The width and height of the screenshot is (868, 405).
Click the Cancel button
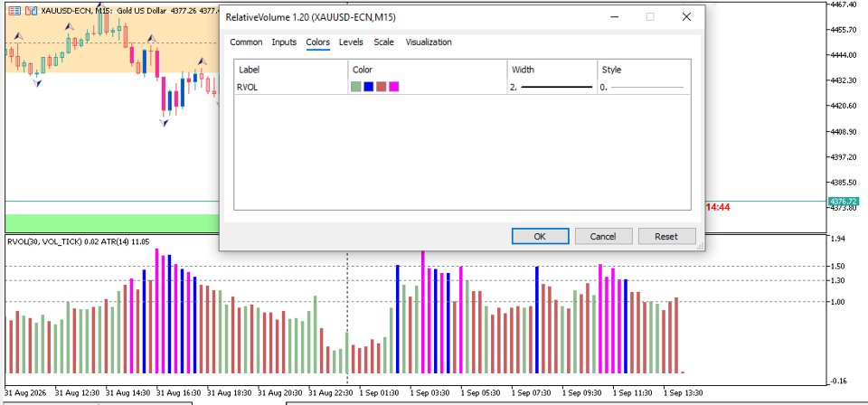(603, 236)
